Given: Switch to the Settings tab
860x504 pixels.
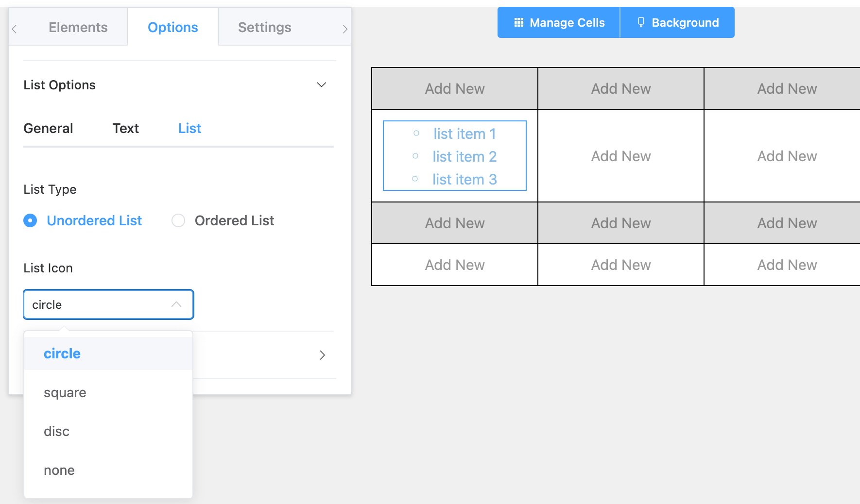Looking at the screenshot, I should 264,27.
